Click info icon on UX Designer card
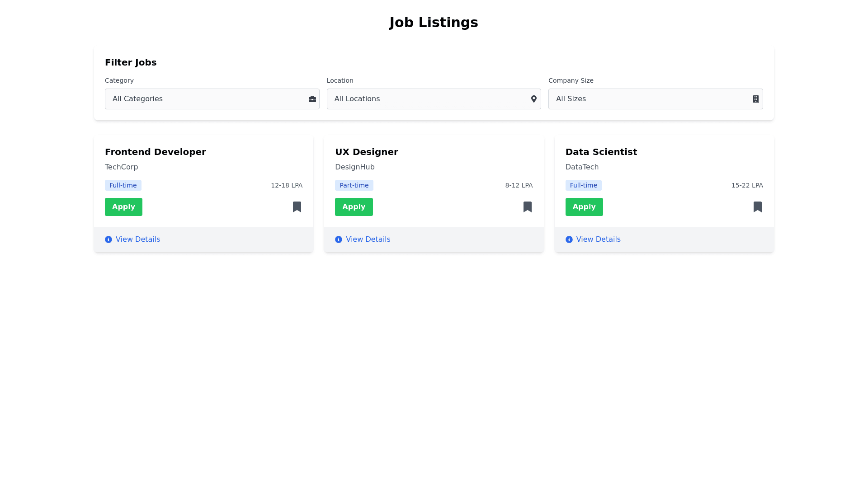Image resolution: width=868 pixels, height=488 pixels. pyautogui.click(x=339, y=239)
